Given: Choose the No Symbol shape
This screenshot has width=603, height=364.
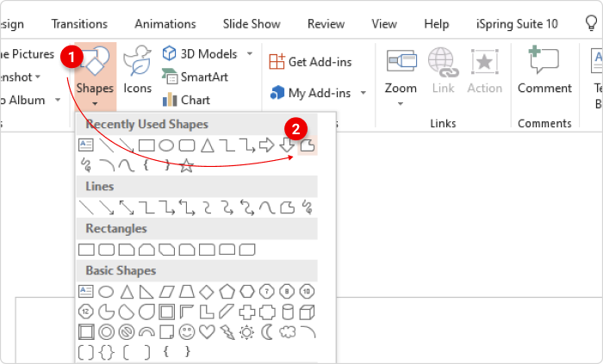Looking at the screenshot, I should (127, 332).
